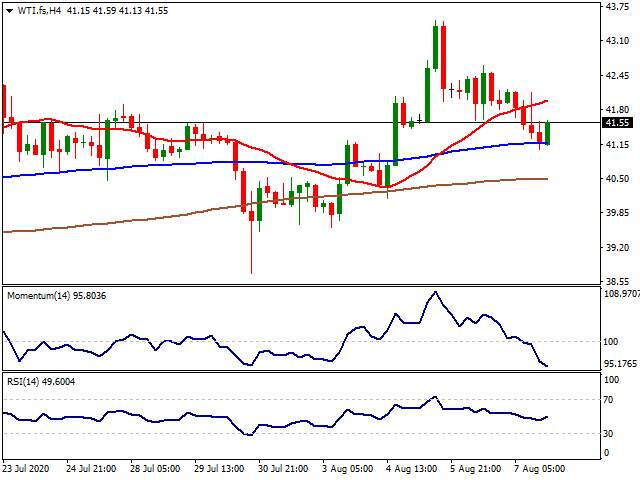The width and height of the screenshot is (640, 480).
Task: Click the RSI 100 scale label
Action: tap(611, 380)
